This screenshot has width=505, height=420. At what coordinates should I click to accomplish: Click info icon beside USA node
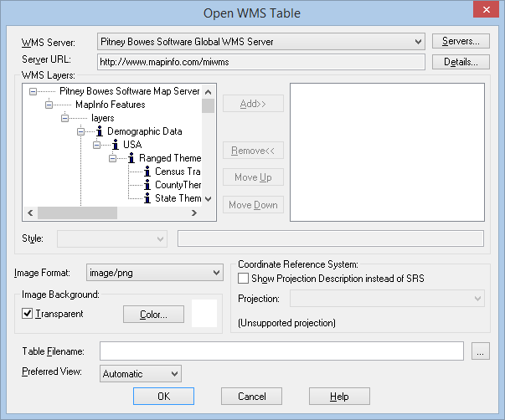click(x=116, y=145)
